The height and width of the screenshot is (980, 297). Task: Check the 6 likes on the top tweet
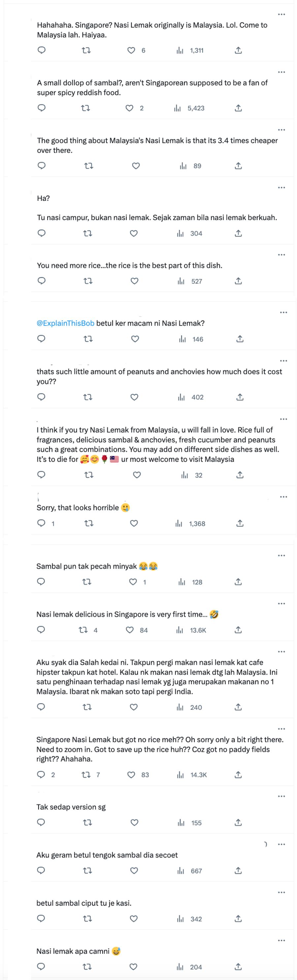pos(133,50)
